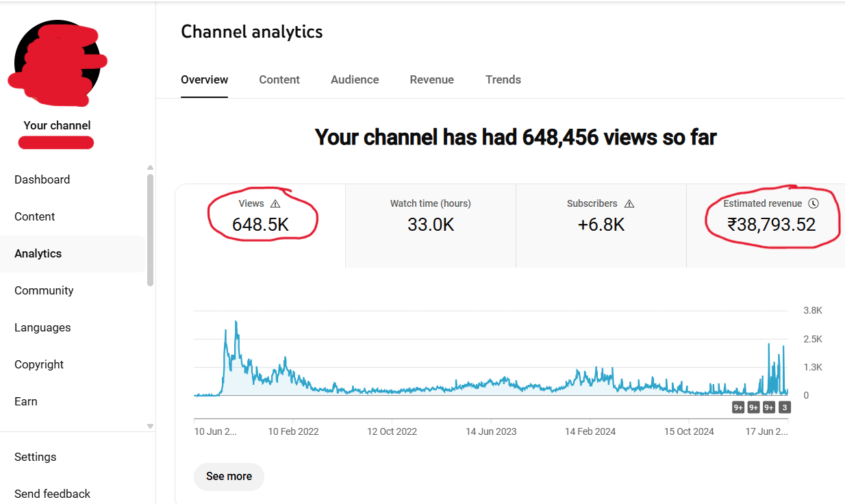The width and height of the screenshot is (845, 504).
Task: Click the 33.0K watch time value
Action: point(431,225)
